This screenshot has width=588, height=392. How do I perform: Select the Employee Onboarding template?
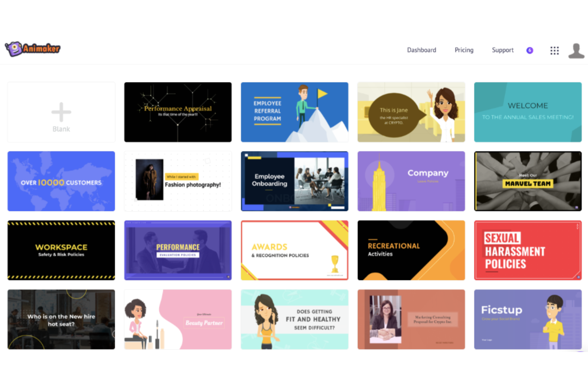(294, 181)
